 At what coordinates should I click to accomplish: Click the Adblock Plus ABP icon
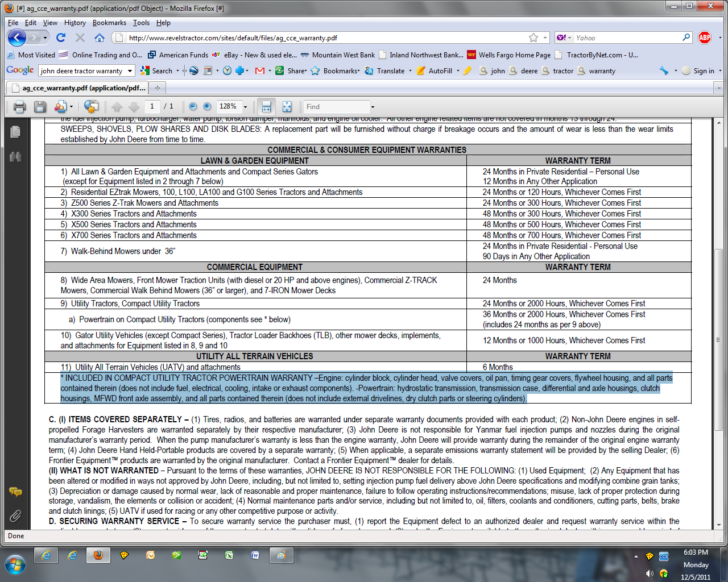(x=705, y=38)
